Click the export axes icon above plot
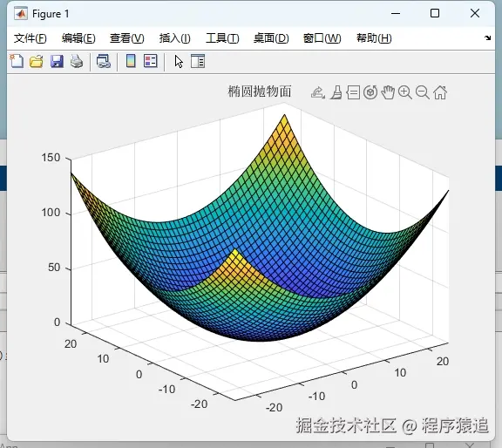The width and height of the screenshot is (502, 448). (x=318, y=93)
